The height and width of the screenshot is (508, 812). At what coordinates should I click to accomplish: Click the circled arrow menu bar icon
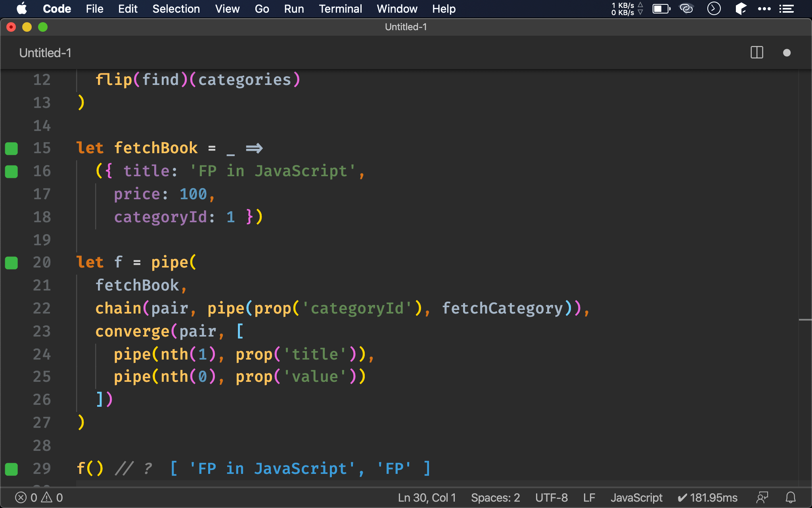(714, 8)
